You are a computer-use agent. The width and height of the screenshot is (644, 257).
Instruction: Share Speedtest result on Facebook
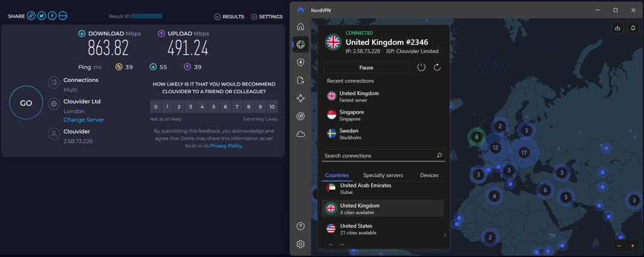click(52, 16)
